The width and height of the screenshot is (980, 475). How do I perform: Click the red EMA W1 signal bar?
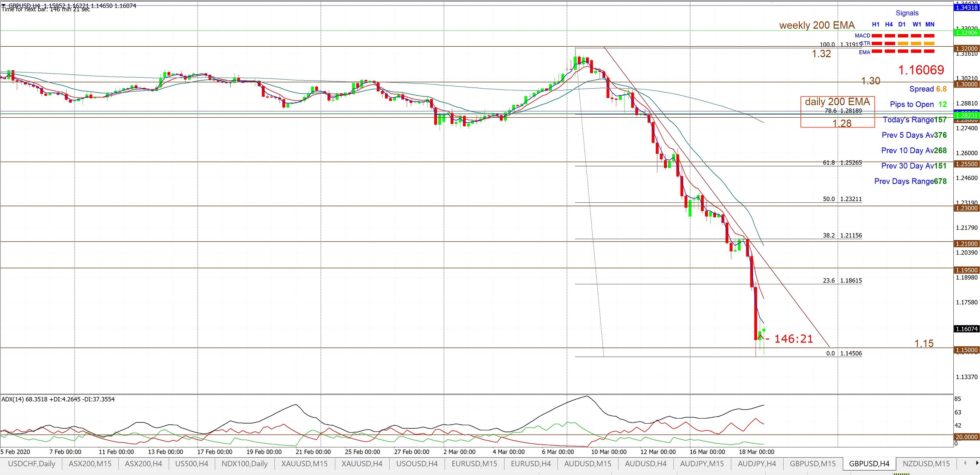916,51
